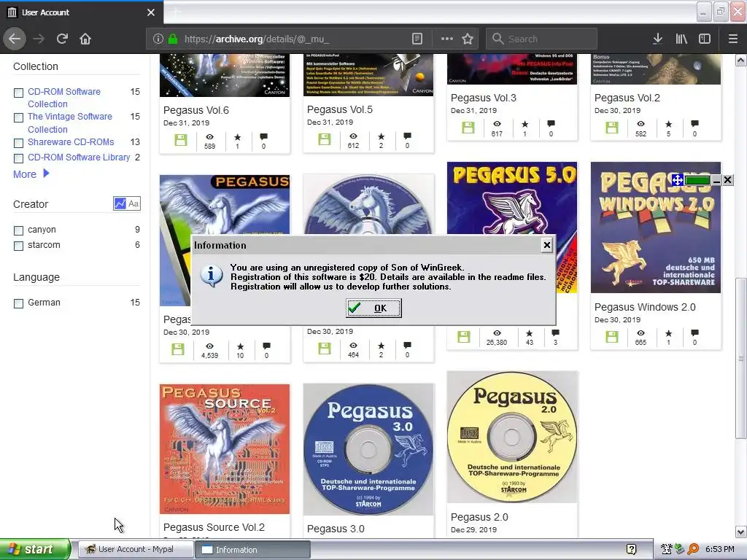Check the Shareware CD-ROMs checkbox

[18, 143]
